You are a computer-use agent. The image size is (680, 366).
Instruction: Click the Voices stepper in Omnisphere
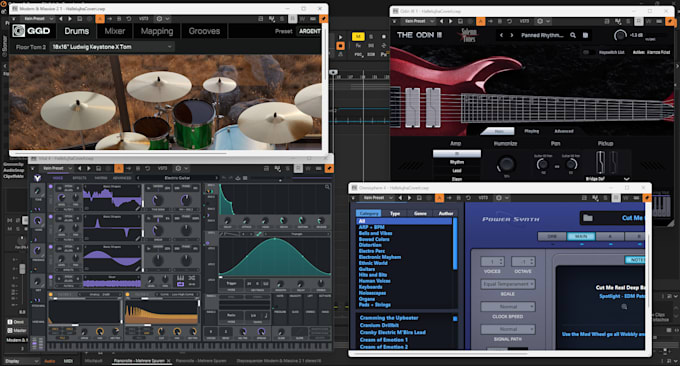tap(492, 261)
